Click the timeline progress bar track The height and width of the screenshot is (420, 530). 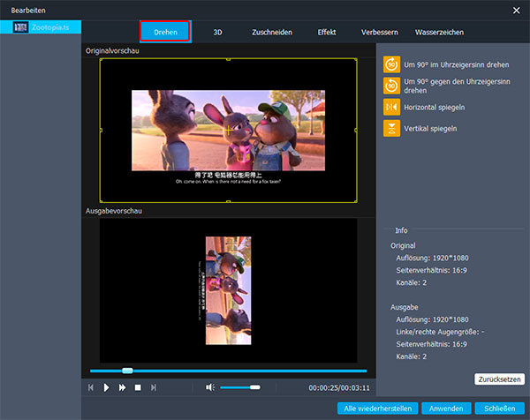[x=228, y=371]
